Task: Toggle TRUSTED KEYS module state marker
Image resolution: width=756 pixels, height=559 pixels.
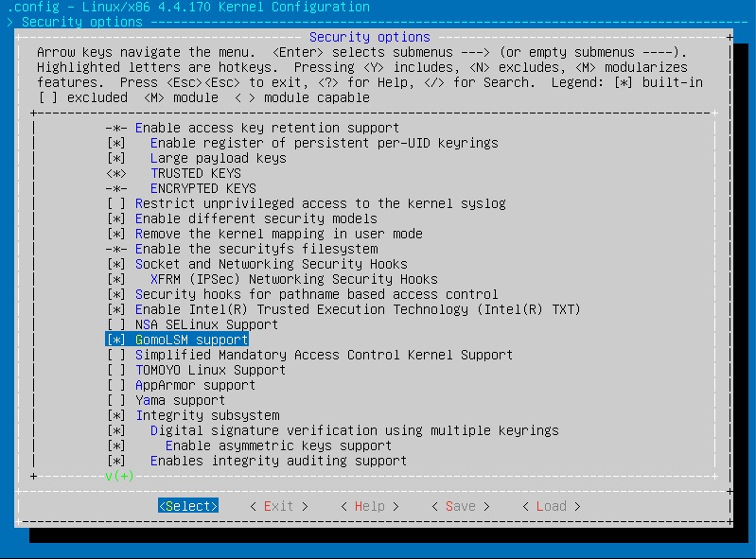Action: pos(115,173)
